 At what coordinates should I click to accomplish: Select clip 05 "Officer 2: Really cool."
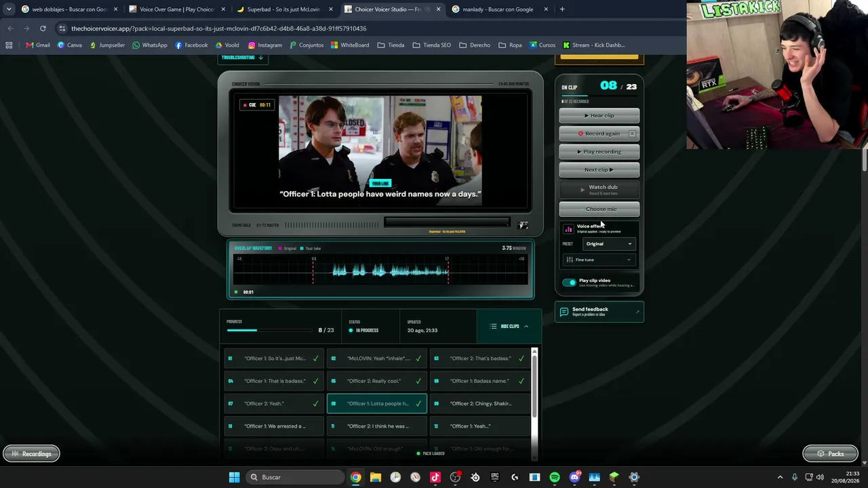pos(377,381)
